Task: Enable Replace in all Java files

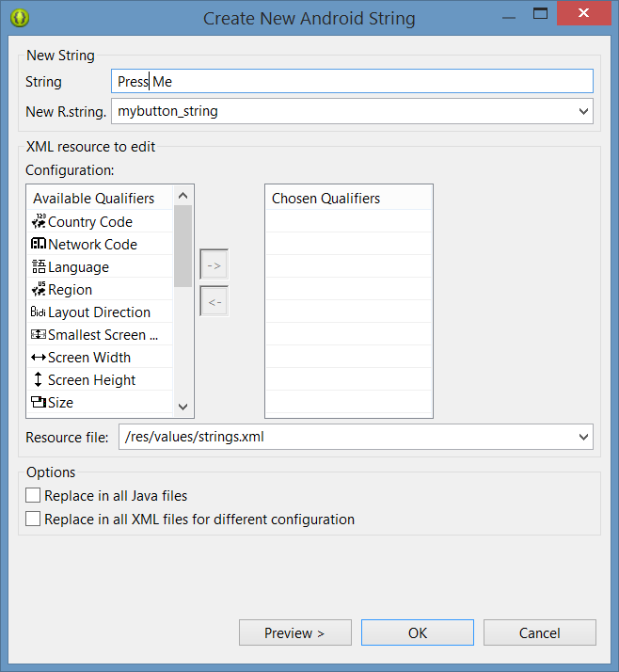Action: point(33,495)
